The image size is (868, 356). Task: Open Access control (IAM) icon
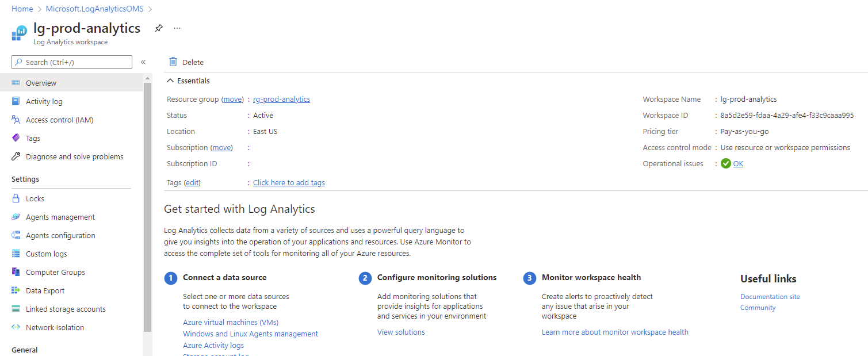click(16, 120)
